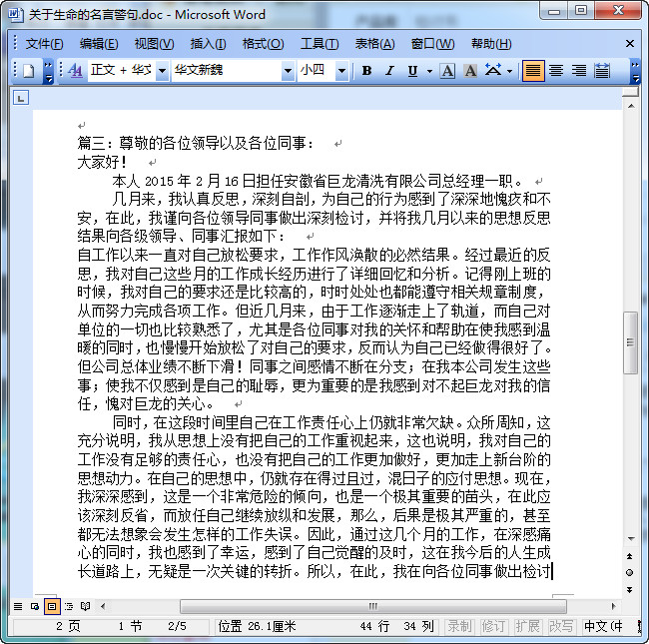This screenshot has height=644, width=649.
Task: Open the underline style dropdown arrow
Action: point(429,71)
